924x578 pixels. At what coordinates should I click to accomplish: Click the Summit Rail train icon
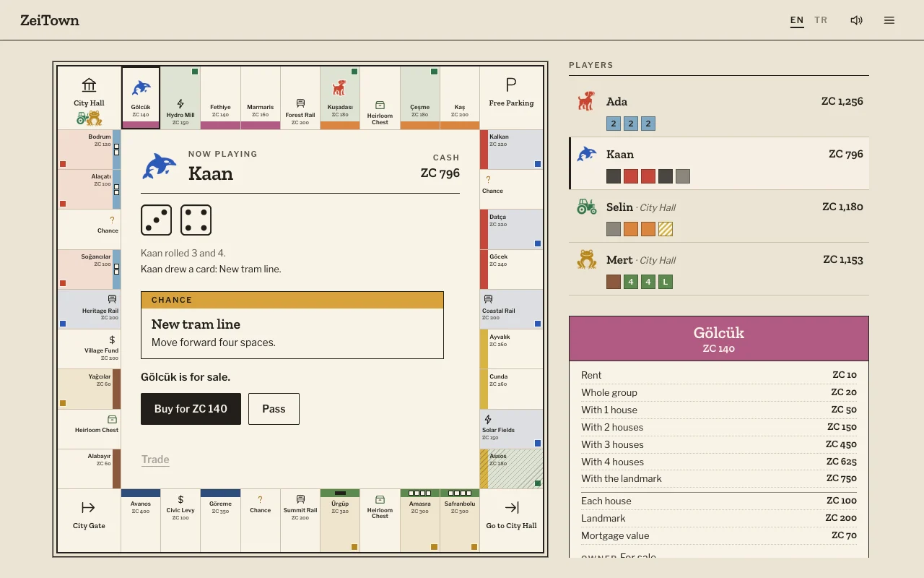300,499
